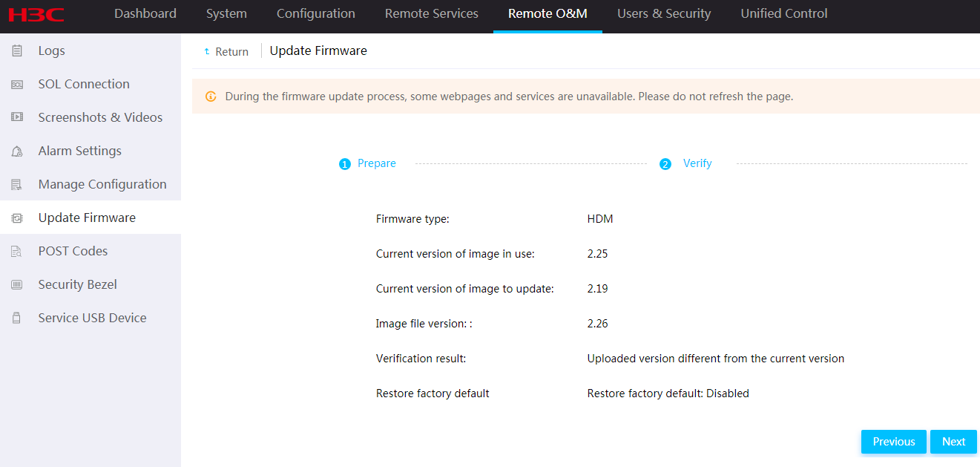
Task: Select step 1 Prepare in wizard
Action: pyautogui.click(x=367, y=163)
